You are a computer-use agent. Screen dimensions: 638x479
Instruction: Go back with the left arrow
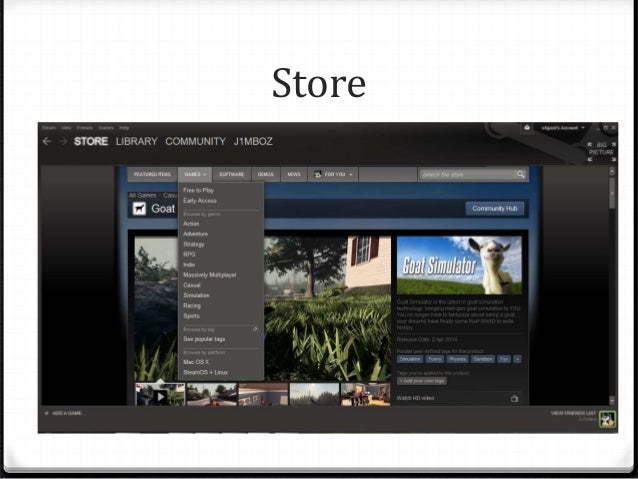(47, 141)
